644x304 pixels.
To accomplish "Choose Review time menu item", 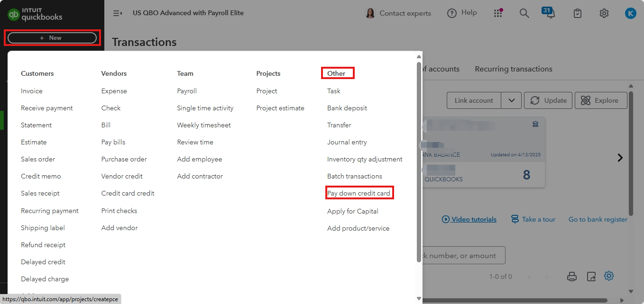I will point(195,142).
